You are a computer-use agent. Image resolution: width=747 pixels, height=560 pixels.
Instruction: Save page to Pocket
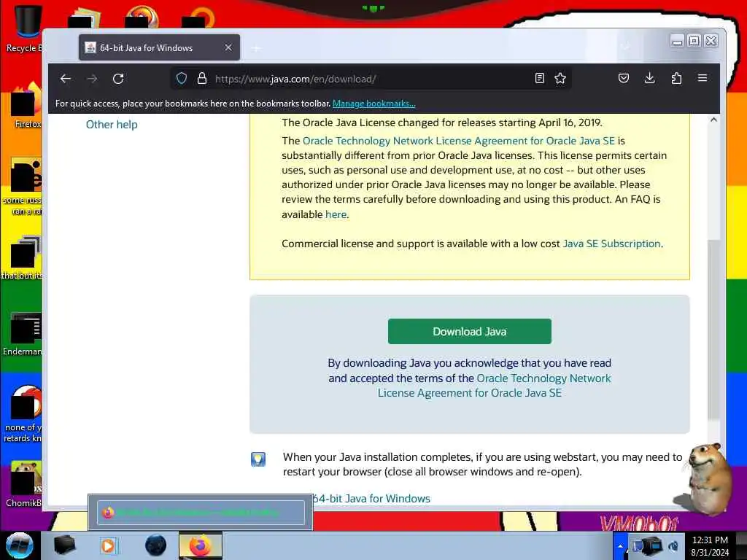coord(623,78)
